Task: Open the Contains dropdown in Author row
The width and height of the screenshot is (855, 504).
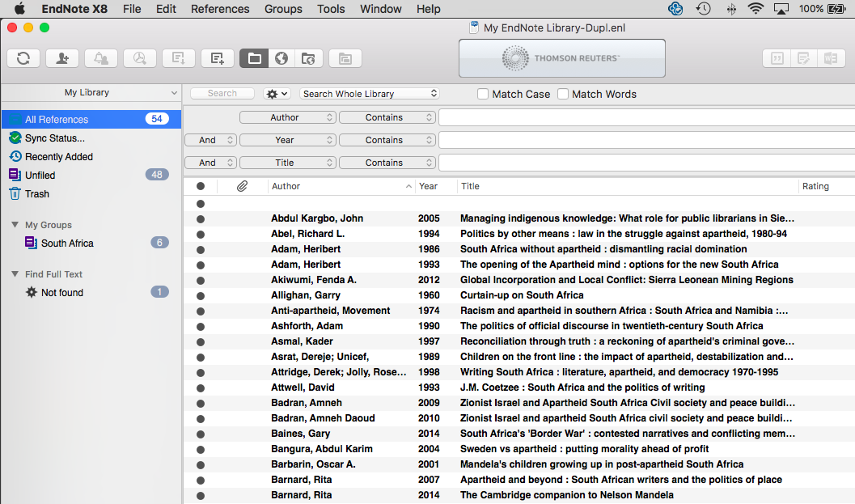Action: (387, 117)
